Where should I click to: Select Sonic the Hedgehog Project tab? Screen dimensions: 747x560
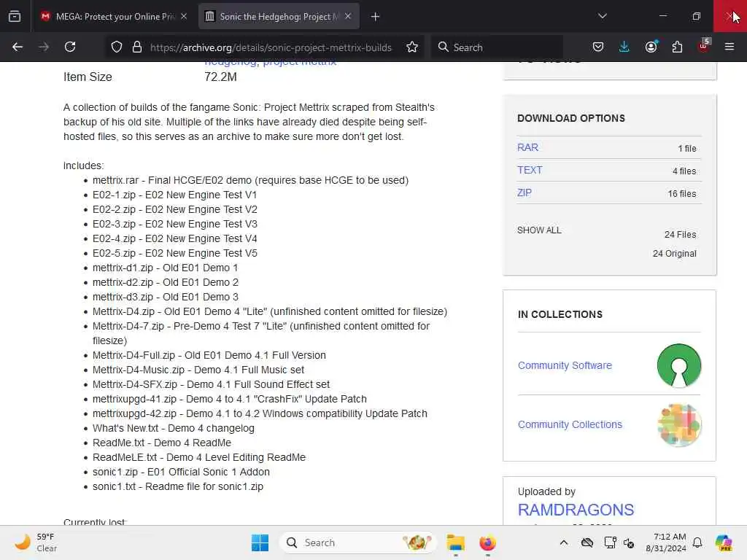coord(279,16)
